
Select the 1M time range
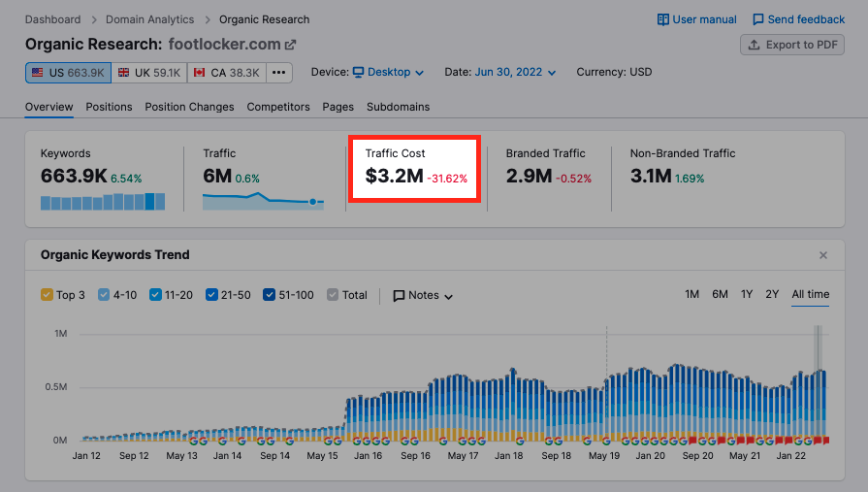click(x=691, y=294)
